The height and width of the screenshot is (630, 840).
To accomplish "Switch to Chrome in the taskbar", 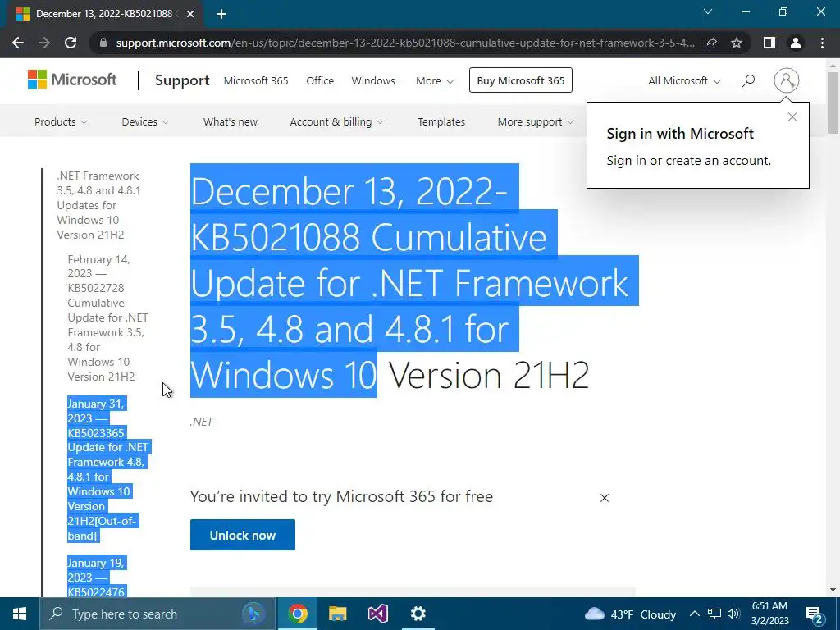I will [297, 614].
